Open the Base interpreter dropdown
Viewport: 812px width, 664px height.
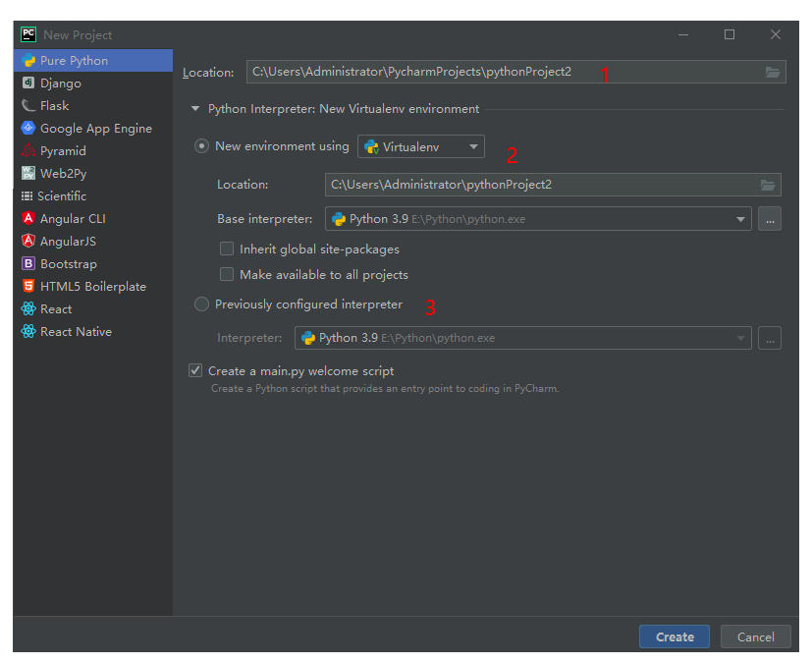742,218
